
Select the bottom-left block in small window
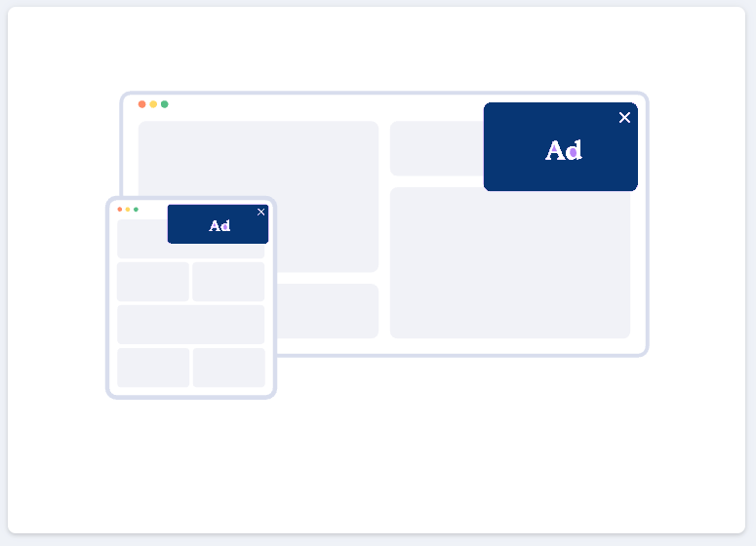[153, 368]
